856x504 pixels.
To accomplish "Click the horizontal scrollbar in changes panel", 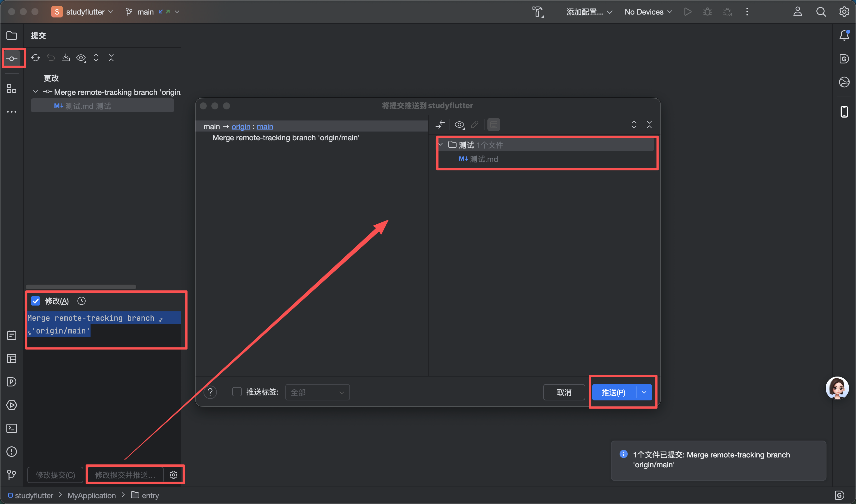I will coord(81,287).
